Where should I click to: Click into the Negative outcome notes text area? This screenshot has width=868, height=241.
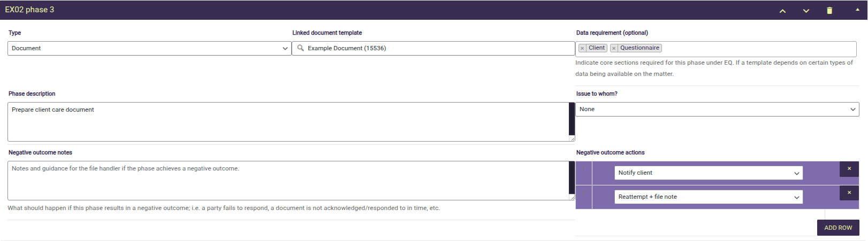click(x=288, y=181)
